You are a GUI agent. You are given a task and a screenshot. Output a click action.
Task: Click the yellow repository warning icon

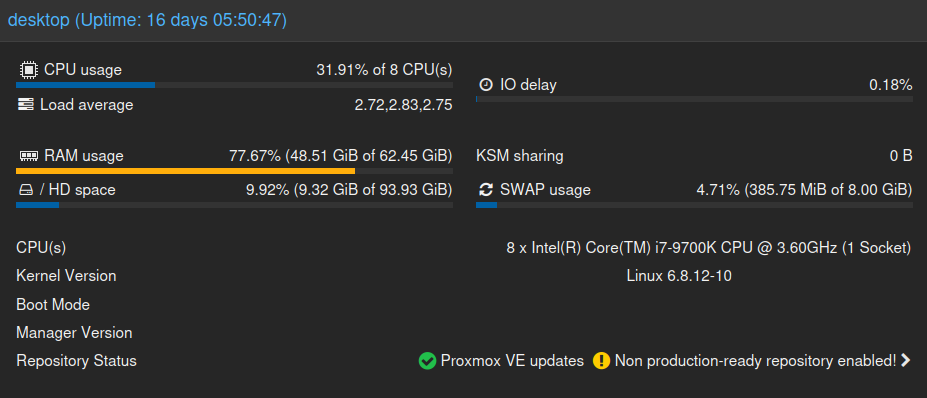tap(601, 361)
